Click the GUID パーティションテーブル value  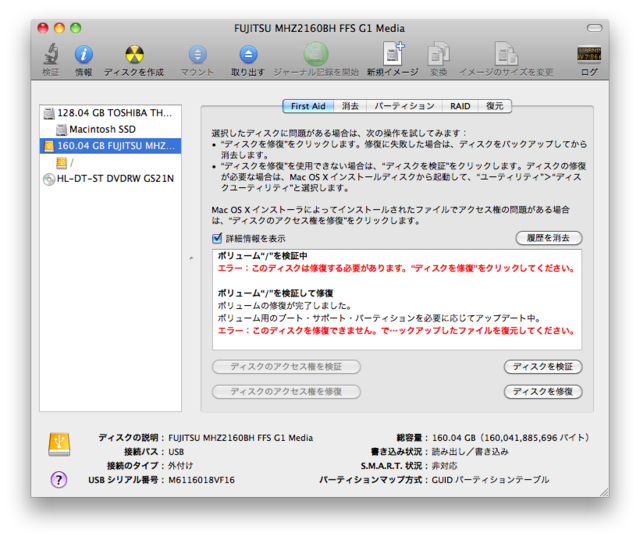[490, 480]
